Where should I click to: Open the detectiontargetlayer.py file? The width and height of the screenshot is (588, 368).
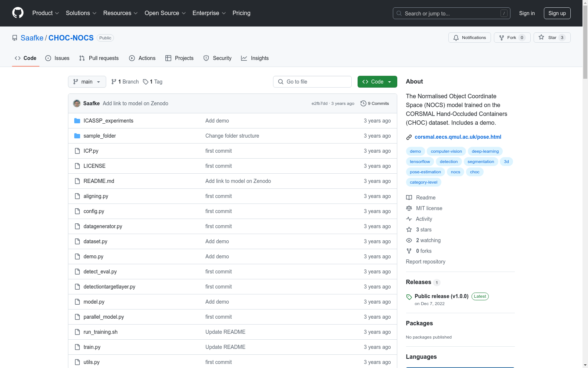coord(110,287)
